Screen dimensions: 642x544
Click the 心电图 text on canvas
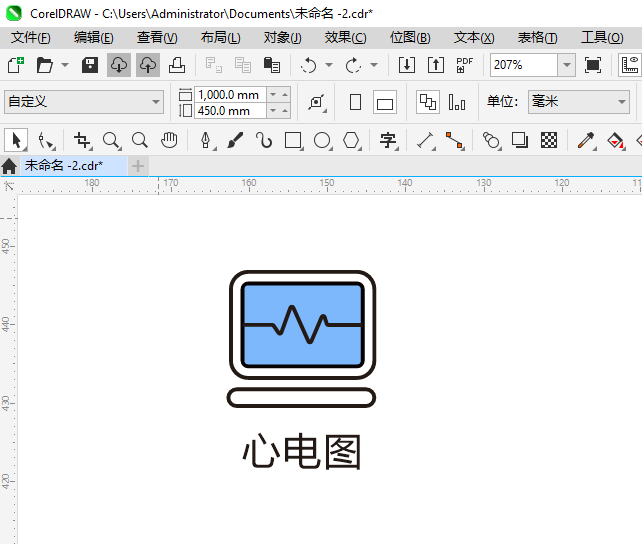coord(302,452)
